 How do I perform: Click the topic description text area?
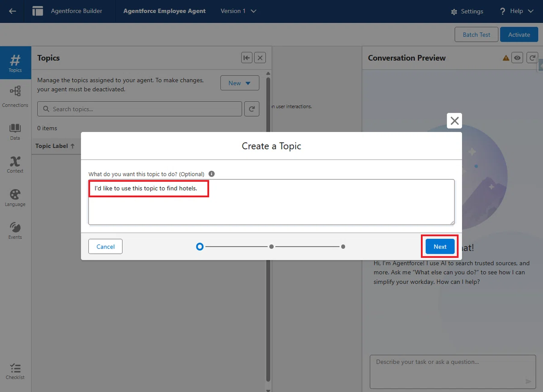(x=271, y=202)
